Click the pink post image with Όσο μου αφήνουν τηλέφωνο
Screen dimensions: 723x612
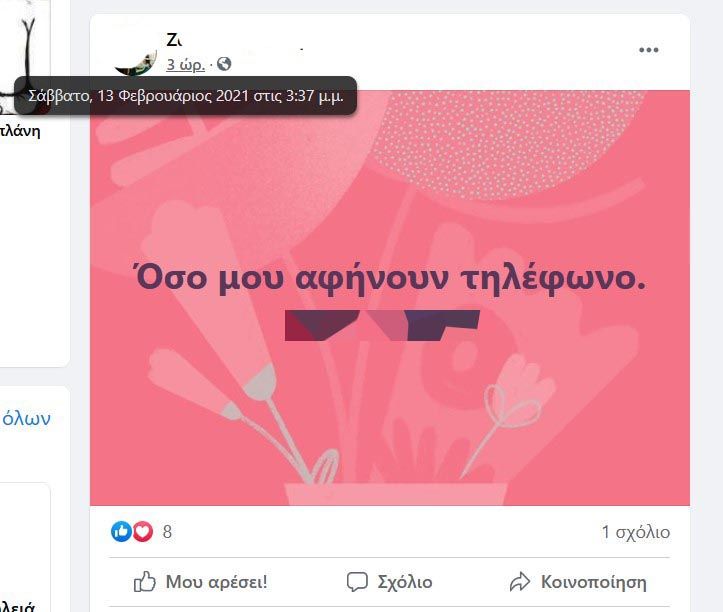pyautogui.click(x=390, y=297)
